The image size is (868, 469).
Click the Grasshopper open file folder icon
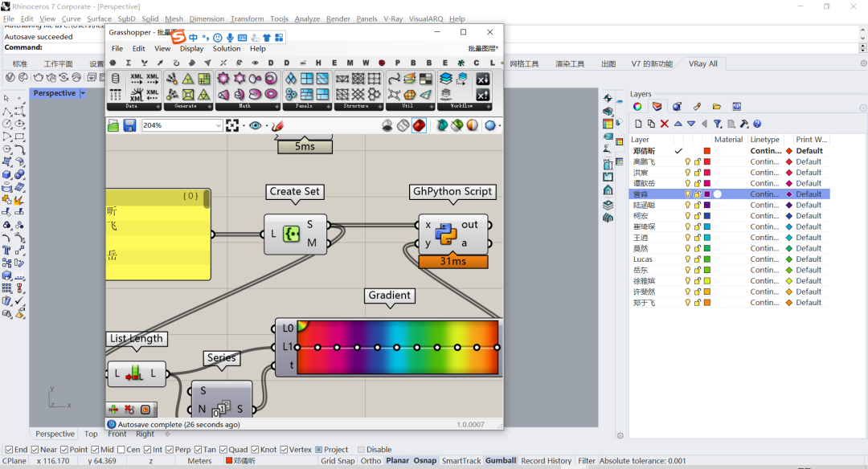(x=113, y=125)
